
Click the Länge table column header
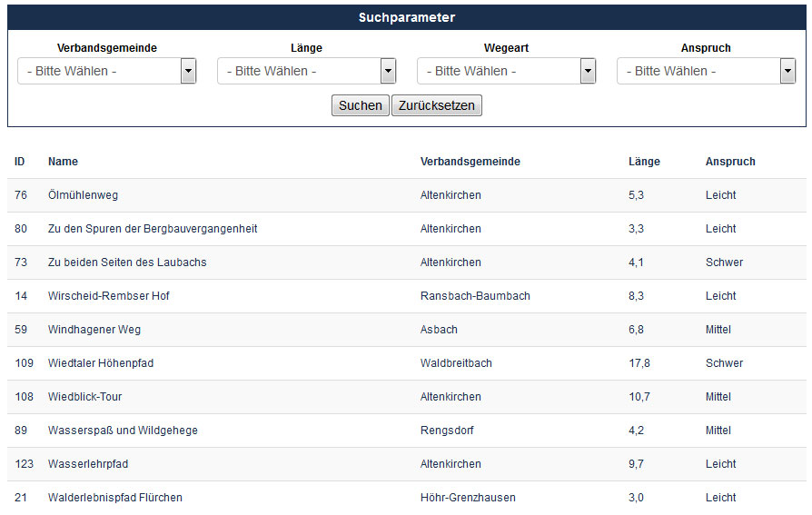pos(644,162)
